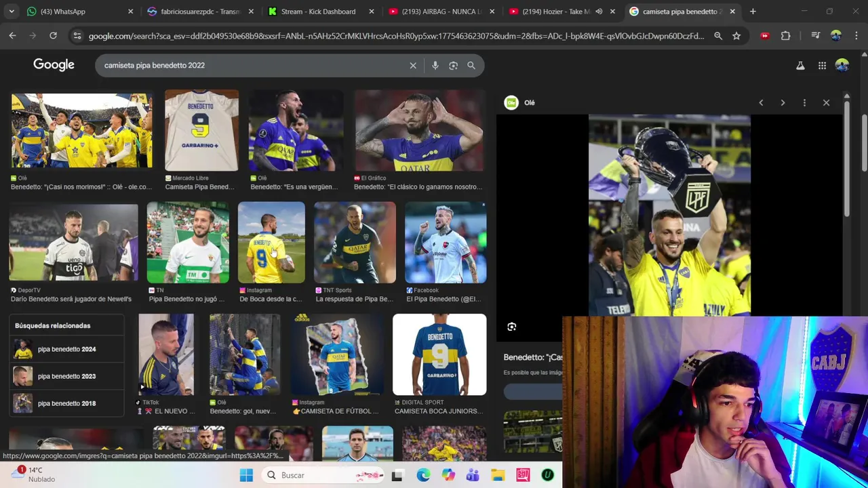Go to the next image in preview panel
This screenshot has height=488, width=868.
click(x=783, y=102)
